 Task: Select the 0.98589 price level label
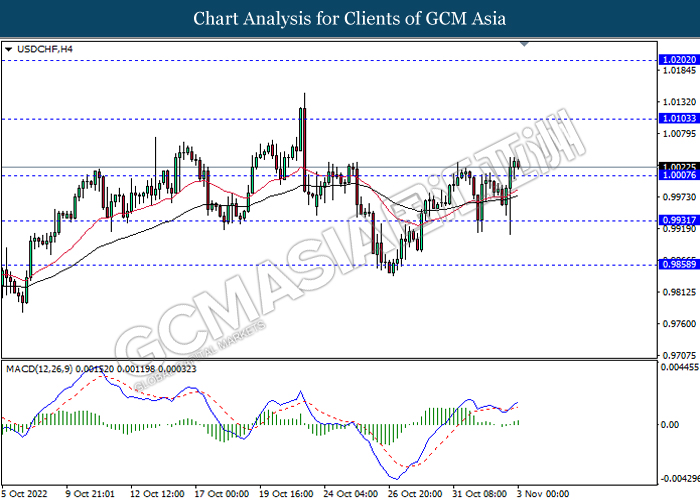679,264
